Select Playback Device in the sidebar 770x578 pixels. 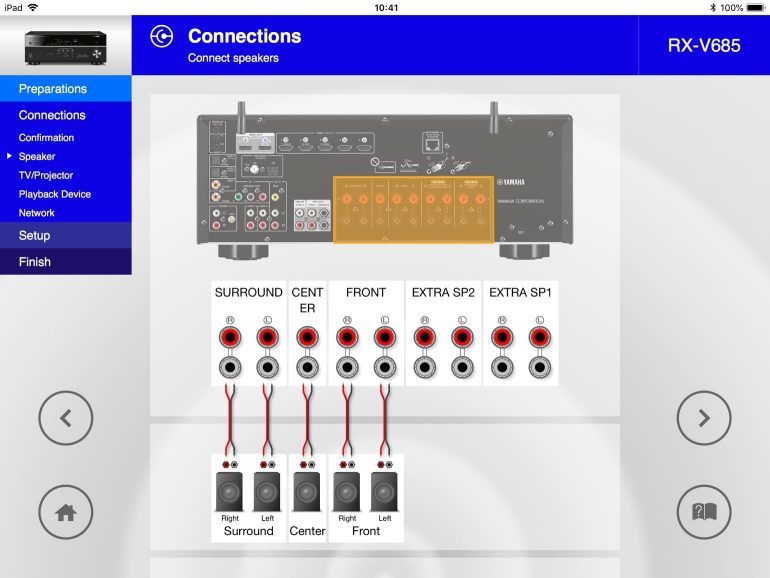54,194
